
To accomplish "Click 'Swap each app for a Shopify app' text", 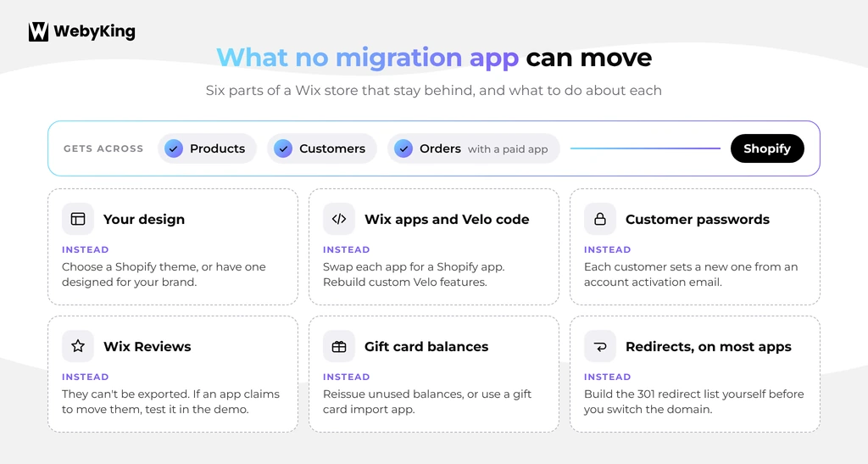I will tap(414, 275).
